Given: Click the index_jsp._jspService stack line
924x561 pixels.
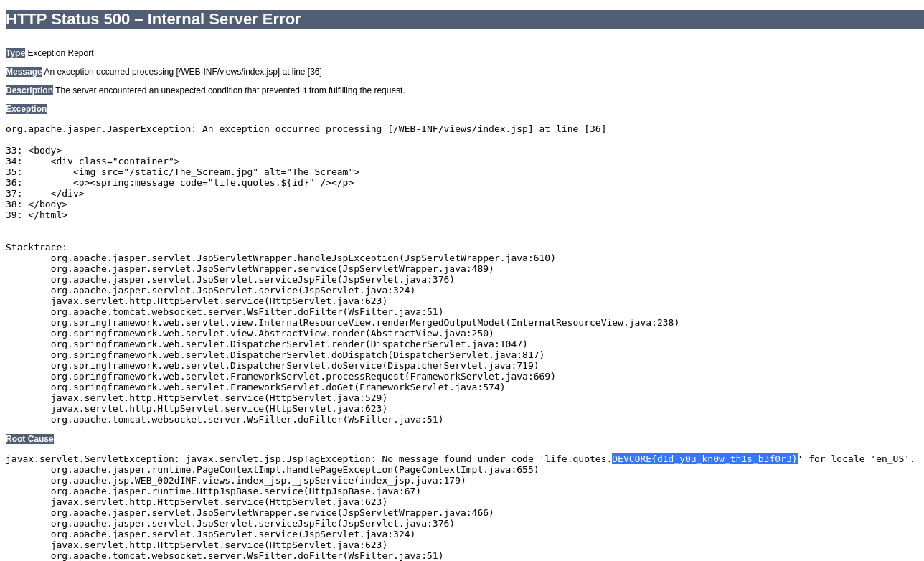Looking at the screenshot, I should click(x=258, y=481).
